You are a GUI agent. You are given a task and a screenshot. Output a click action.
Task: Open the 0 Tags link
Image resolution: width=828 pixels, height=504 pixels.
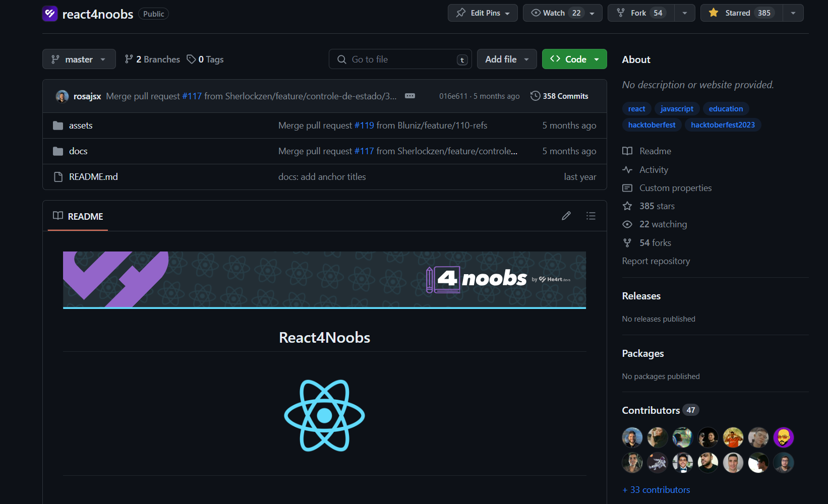(205, 59)
